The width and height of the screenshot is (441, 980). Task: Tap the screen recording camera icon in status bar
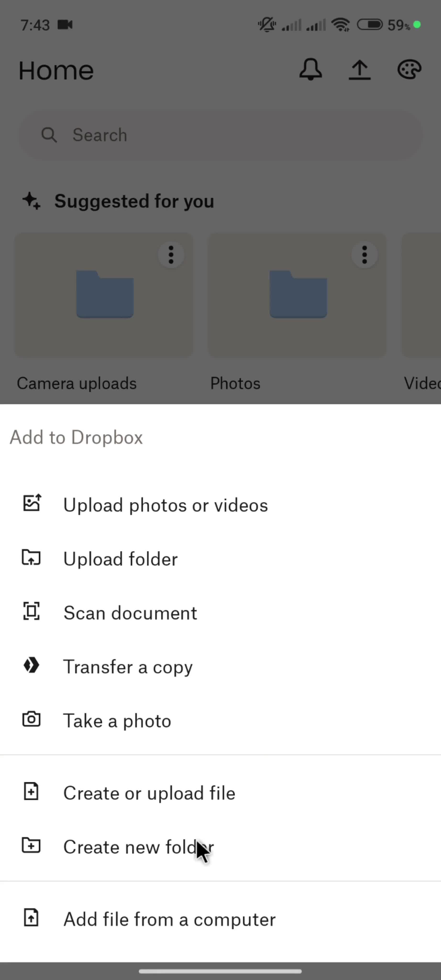65,25
